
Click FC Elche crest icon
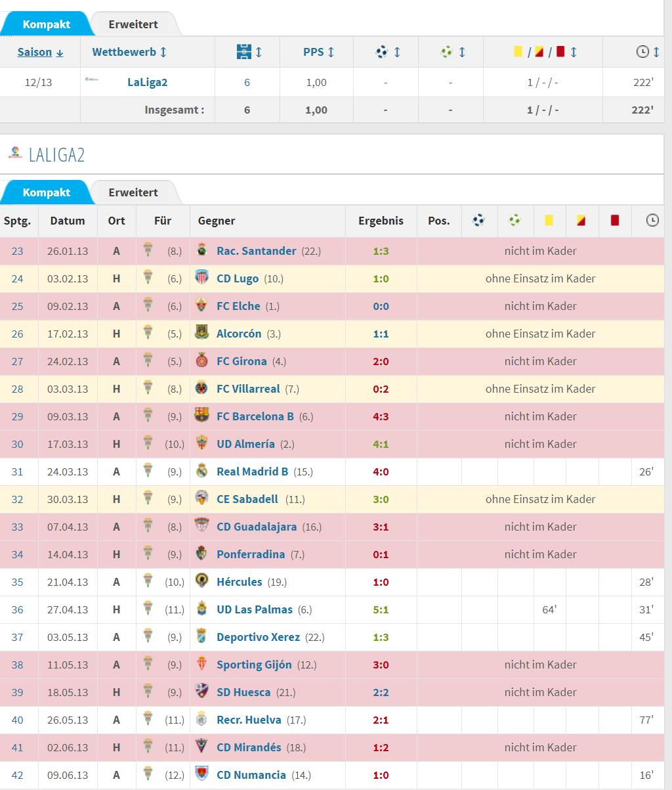pyautogui.click(x=202, y=305)
